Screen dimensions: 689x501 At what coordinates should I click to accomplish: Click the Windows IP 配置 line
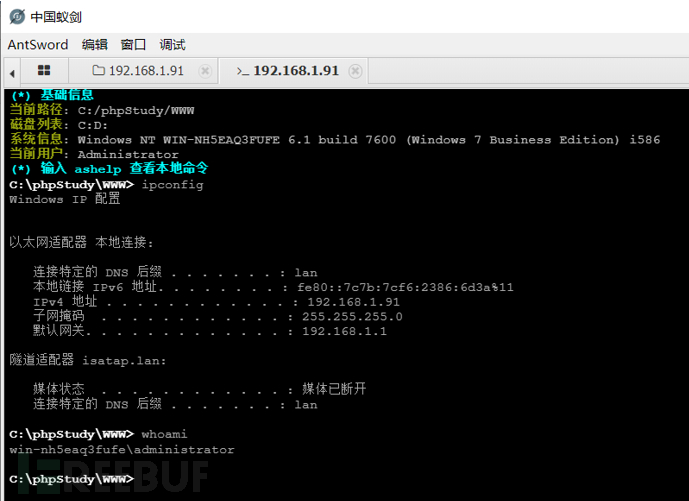pyautogui.click(x=65, y=199)
